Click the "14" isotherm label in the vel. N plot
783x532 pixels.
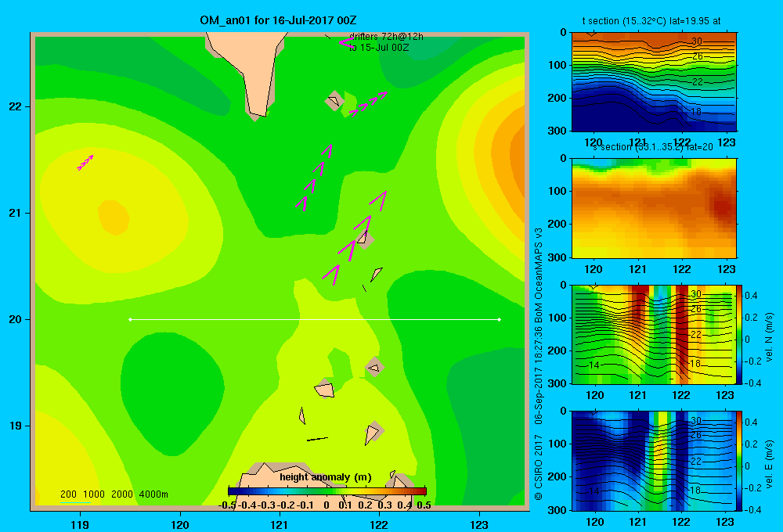(594, 365)
